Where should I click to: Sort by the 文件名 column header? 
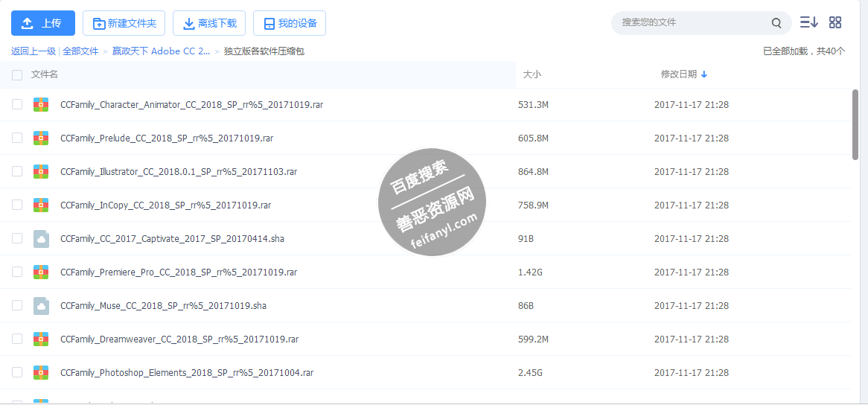click(45, 74)
